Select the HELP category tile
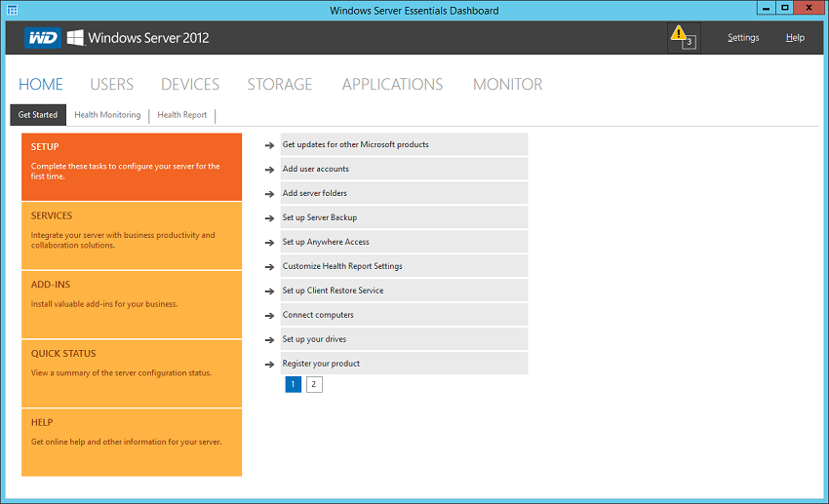The image size is (829, 504). pos(132,443)
